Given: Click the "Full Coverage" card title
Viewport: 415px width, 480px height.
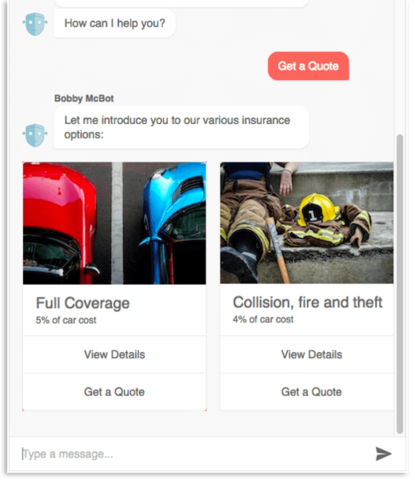Looking at the screenshot, I should coord(83,303).
